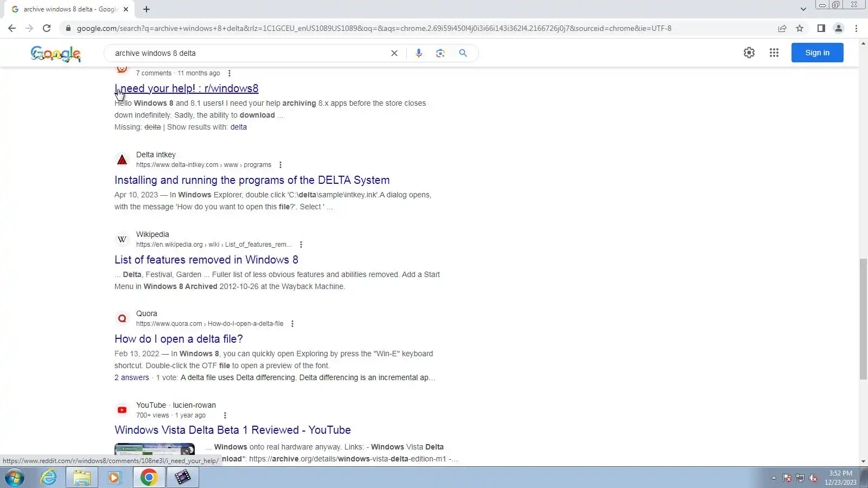Open Windows Explorer from taskbar
The image size is (868, 488).
click(x=82, y=478)
